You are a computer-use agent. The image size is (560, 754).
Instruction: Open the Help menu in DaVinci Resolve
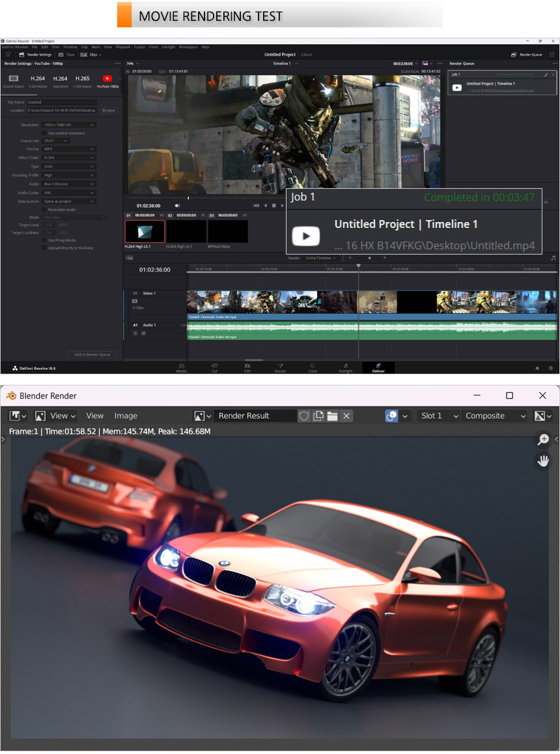coord(205,47)
